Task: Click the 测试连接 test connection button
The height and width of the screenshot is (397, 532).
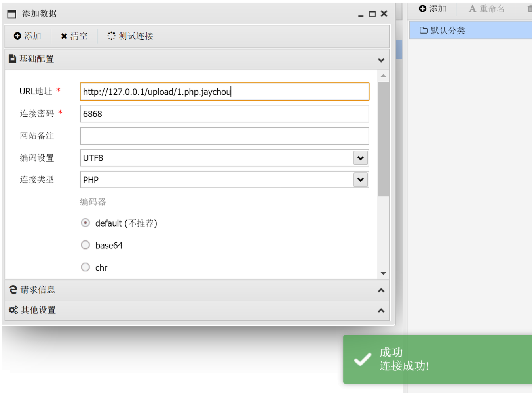Action: 130,36
